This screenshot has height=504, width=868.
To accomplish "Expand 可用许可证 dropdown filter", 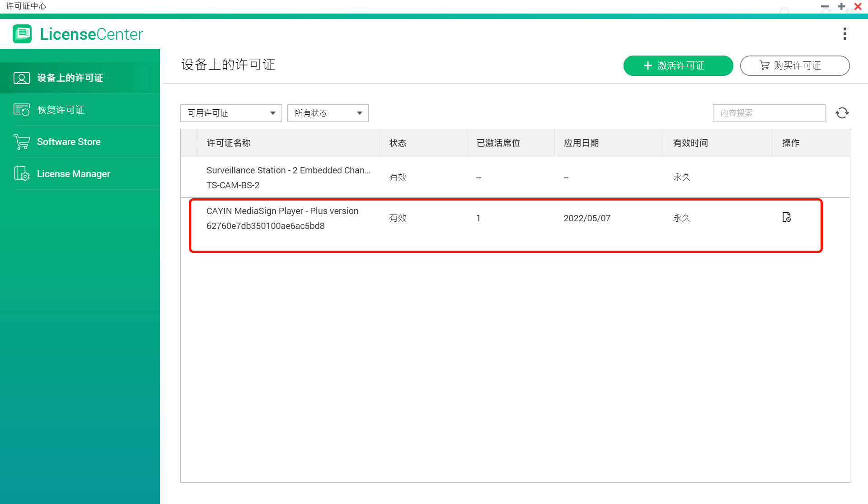I will tap(231, 113).
